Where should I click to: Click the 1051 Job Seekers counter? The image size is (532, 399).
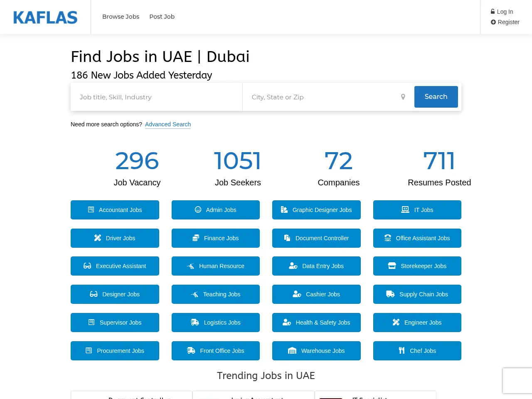tap(238, 168)
